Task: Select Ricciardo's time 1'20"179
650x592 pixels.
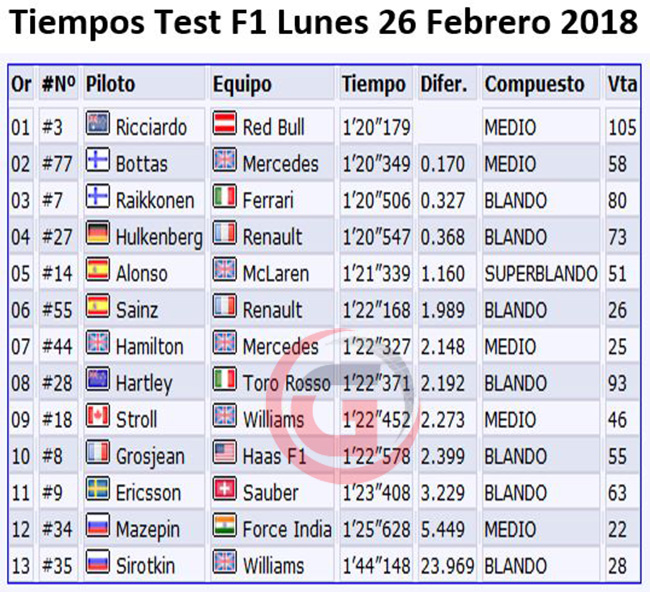Action: click(376, 127)
